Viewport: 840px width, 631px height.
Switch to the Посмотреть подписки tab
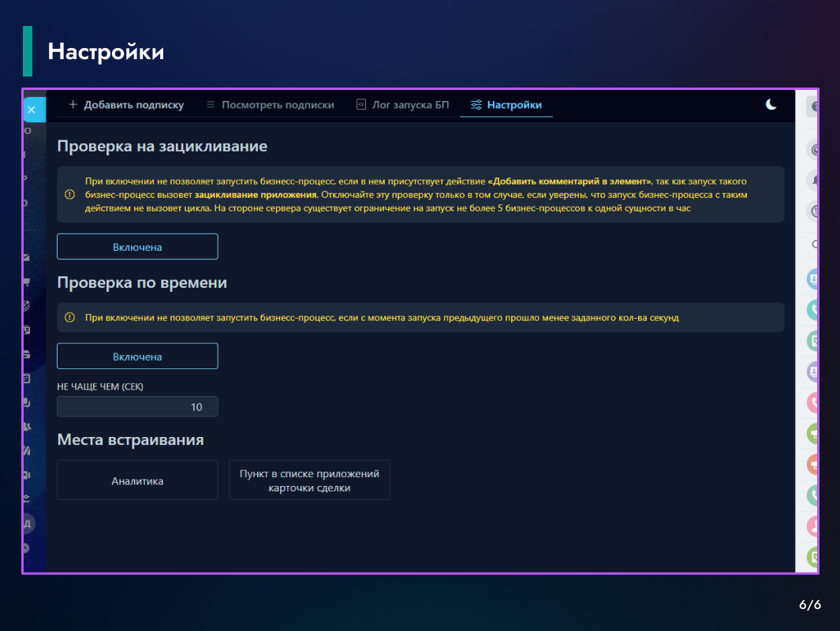(270, 105)
